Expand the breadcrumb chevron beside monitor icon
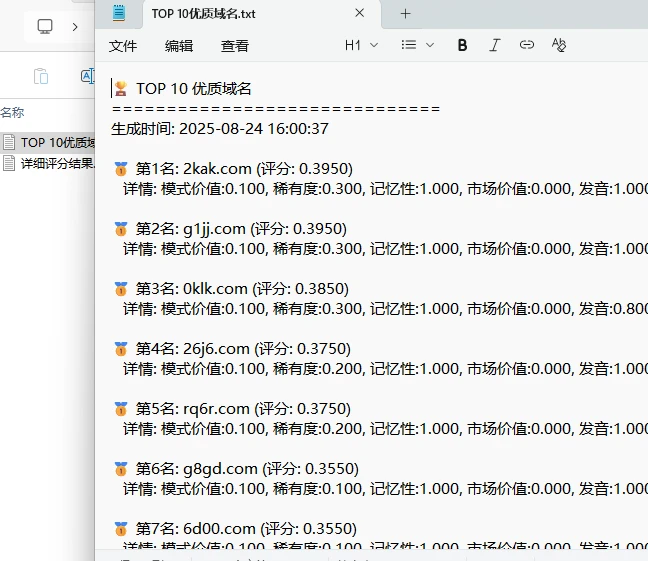 (x=75, y=26)
